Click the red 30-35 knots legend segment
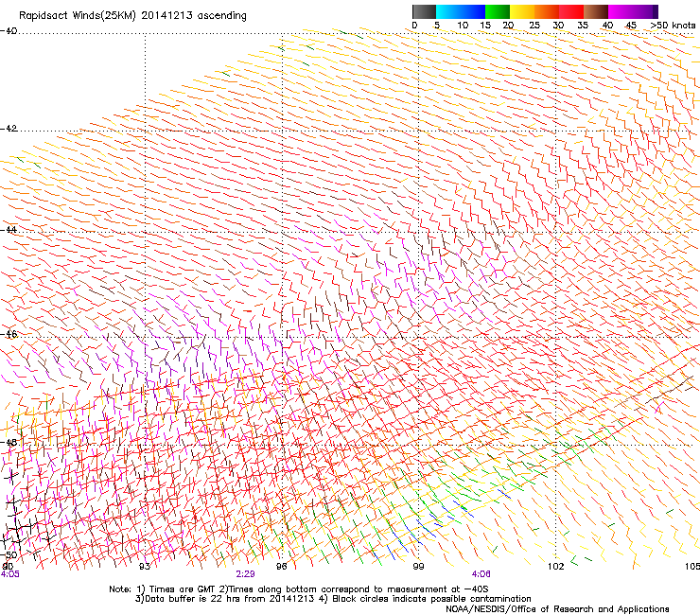The width and height of the screenshot is (700, 615). (571, 11)
